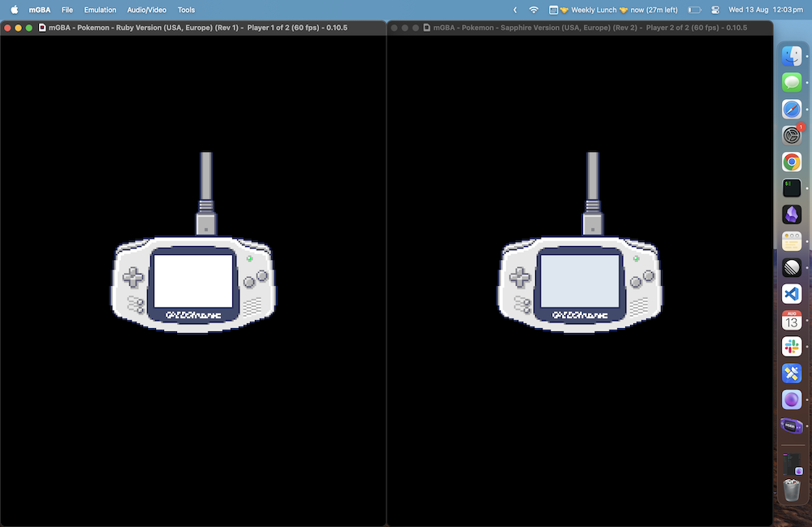Viewport: 812px width, 527px height.
Task: Open the mGBA application menu
Action: [39, 10]
